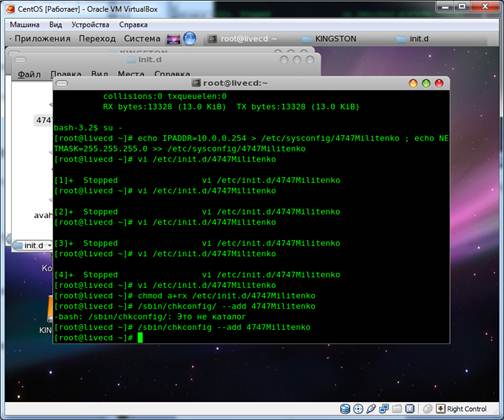Open the Переход panel menu
The width and height of the screenshot is (504, 420).
pyautogui.click(x=97, y=39)
